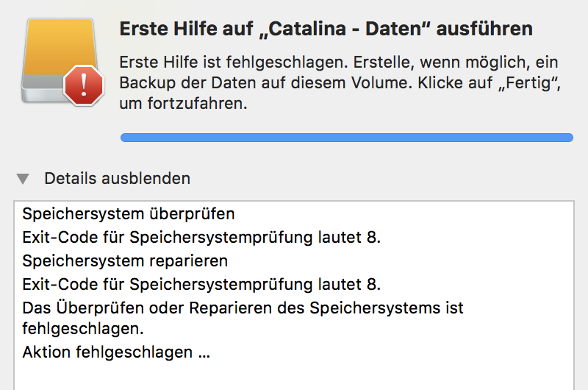Click the "Aktion fehlgeschlagen …" log entry

(x=116, y=352)
